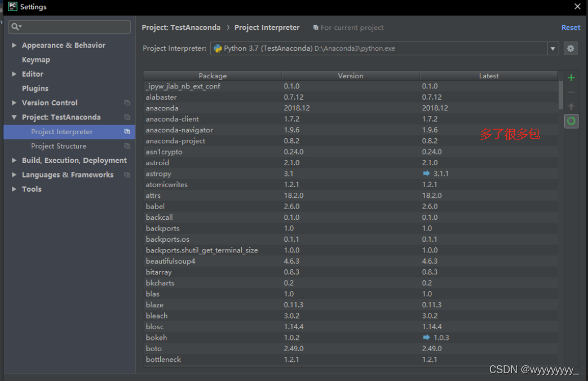
Task: Click the Reset link
Action: click(571, 28)
